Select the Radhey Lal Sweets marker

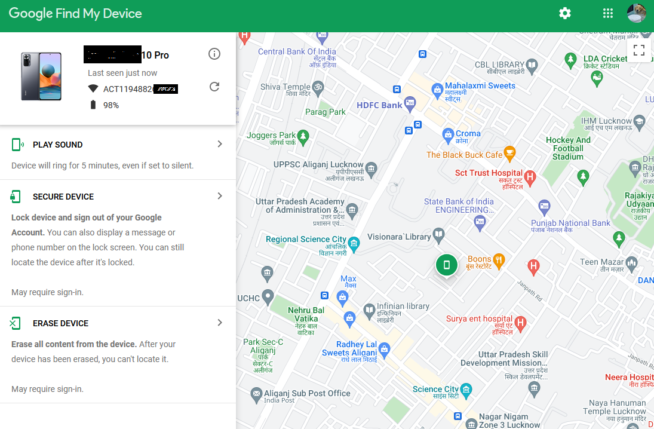pyautogui.click(x=385, y=349)
